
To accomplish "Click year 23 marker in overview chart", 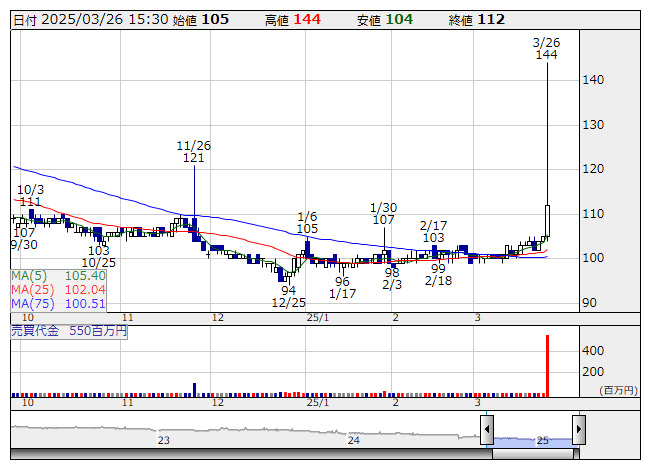I will pyautogui.click(x=164, y=440).
